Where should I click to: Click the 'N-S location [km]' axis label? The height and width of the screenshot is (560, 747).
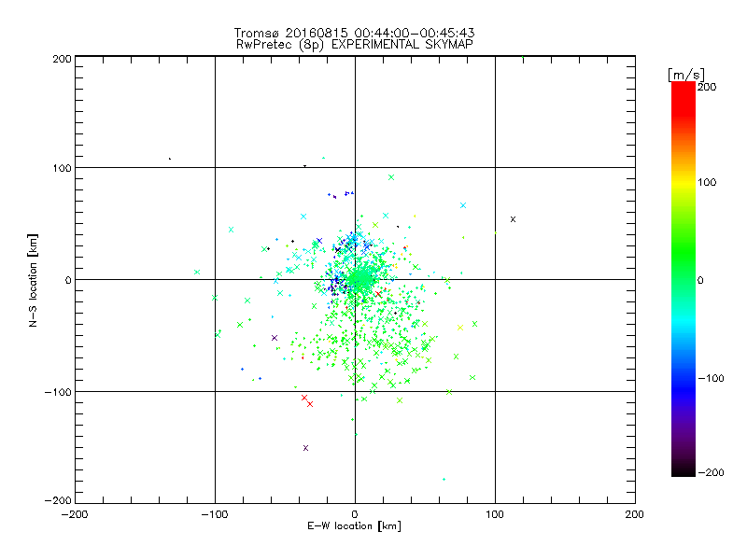(33, 281)
